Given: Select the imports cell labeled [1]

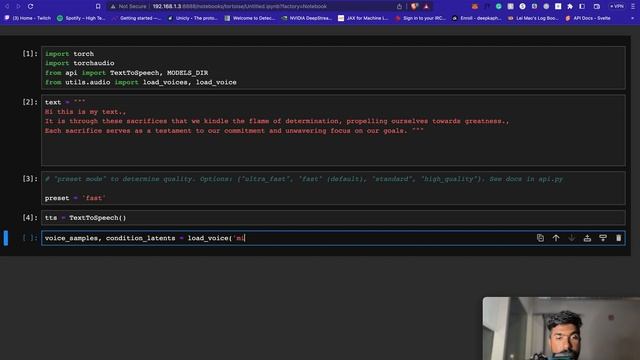Looking at the screenshot, I should click(333, 68).
